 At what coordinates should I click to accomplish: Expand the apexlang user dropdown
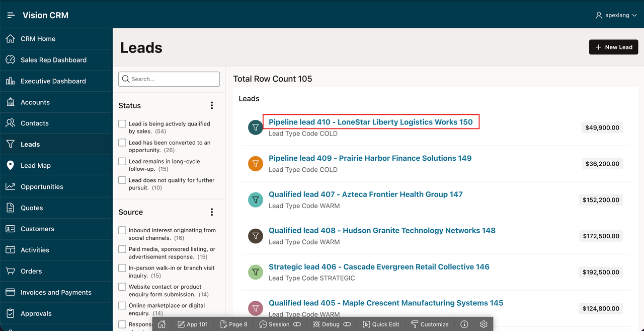point(616,15)
